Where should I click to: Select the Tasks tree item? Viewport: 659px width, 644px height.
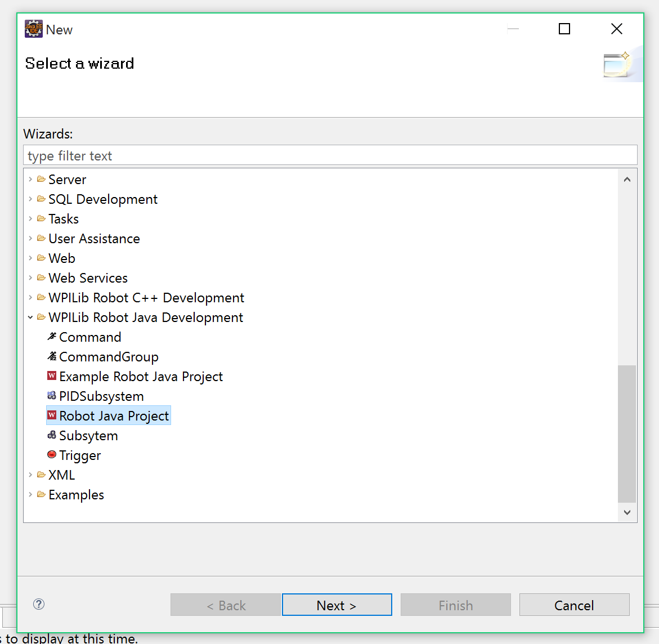pos(63,218)
